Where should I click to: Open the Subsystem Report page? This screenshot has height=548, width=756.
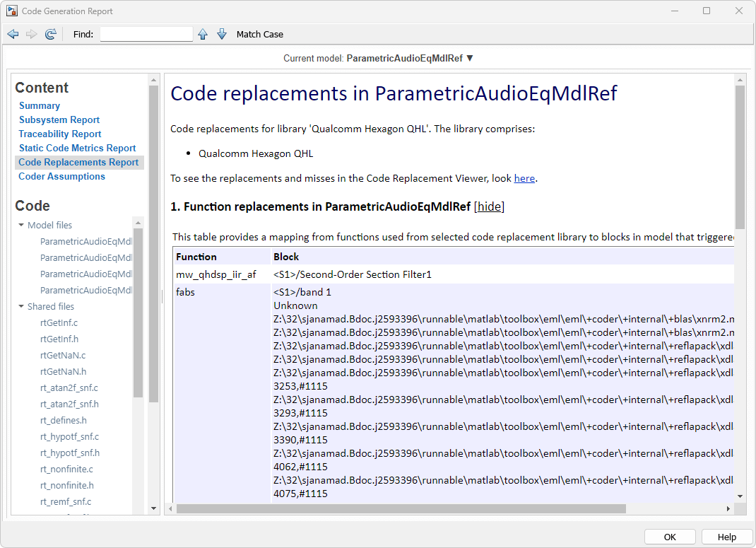pos(59,119)
